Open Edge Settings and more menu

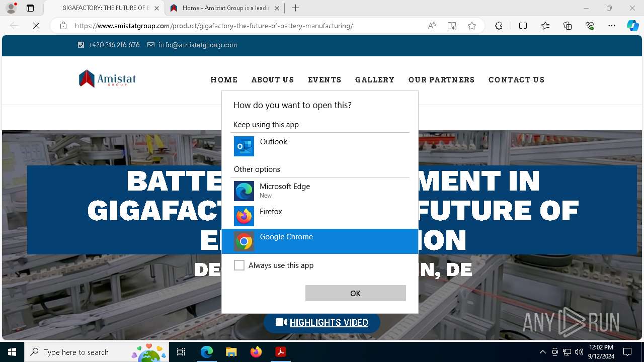pyautogui.click(x=612, y=26)
